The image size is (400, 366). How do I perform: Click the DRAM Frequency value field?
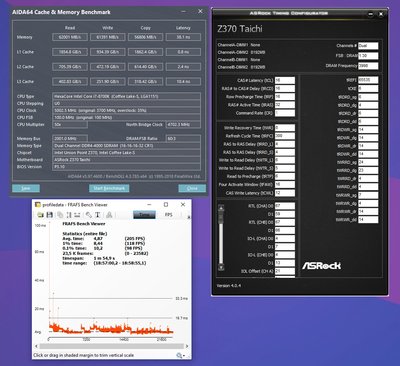coord(368,66)
